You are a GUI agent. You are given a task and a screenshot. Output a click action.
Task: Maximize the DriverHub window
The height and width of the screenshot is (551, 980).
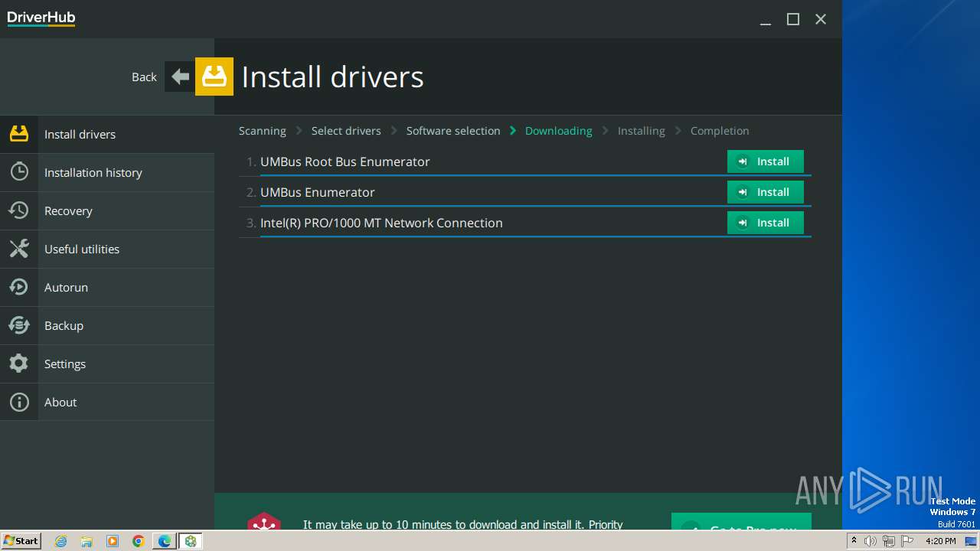point(793,19)
